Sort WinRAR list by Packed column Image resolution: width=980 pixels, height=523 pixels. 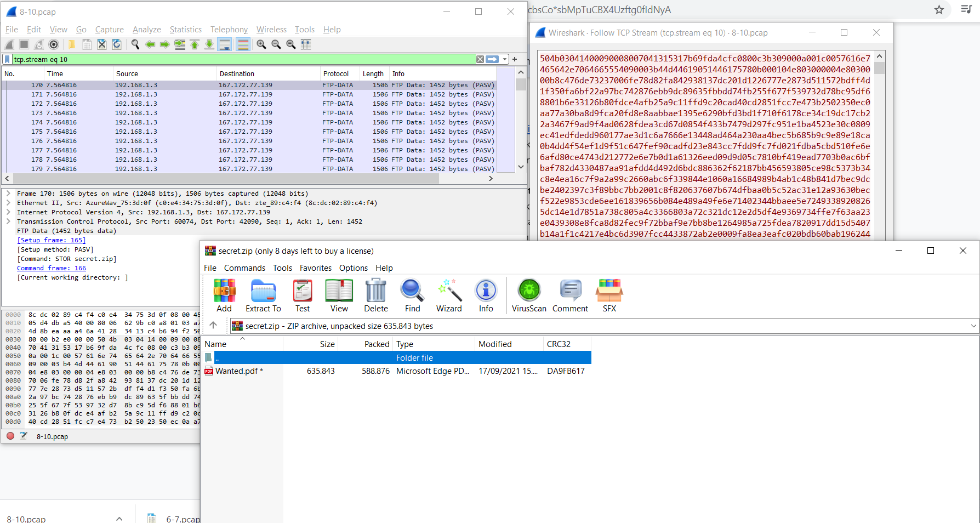pyautogui.click(x=365, y=344)
